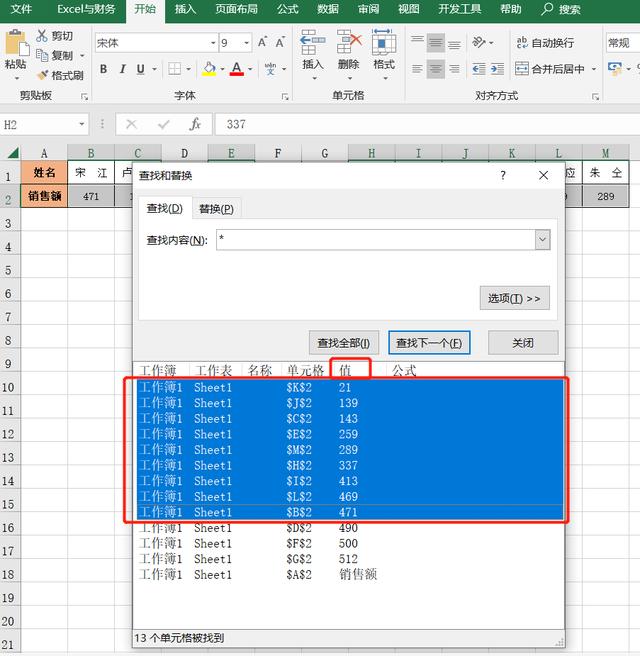Select the result row $D$2 490
Viewport: 640px width, 656px height.
(351, 528)
